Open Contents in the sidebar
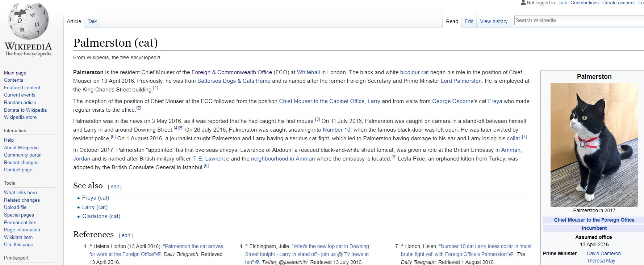644x265 pixels. click(x=13, y=80)
